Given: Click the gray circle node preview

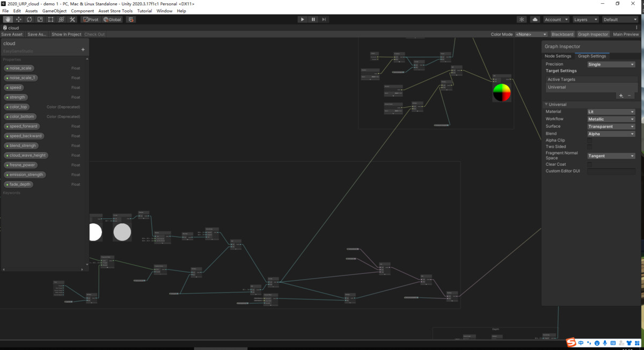Looking at the screenshot, I should coord(122,232).
